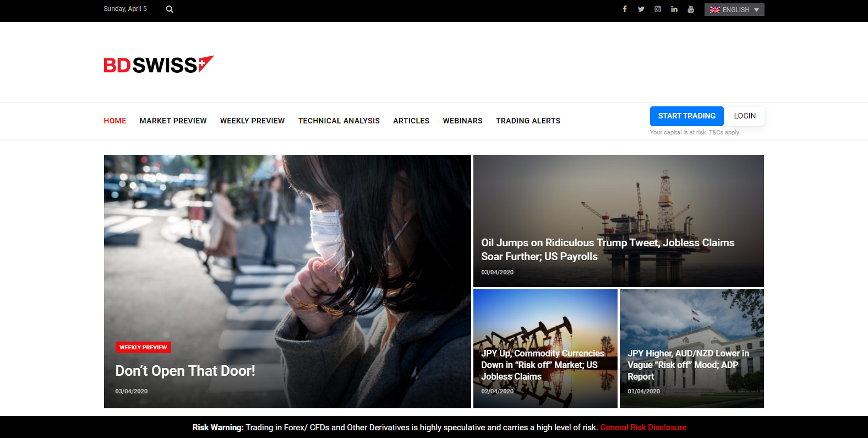Screen dimensions: 868x438
Task: Click the BDSwiss logo
Action: (159, 64)
